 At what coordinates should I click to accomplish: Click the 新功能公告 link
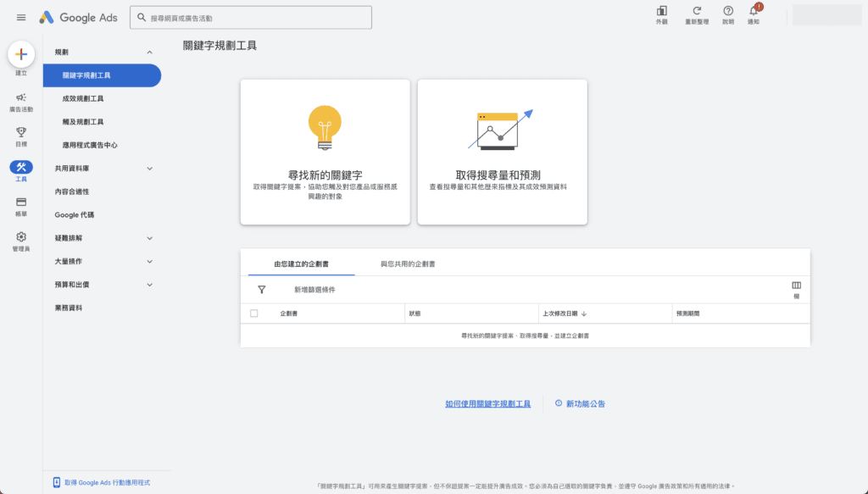point(584,404)
